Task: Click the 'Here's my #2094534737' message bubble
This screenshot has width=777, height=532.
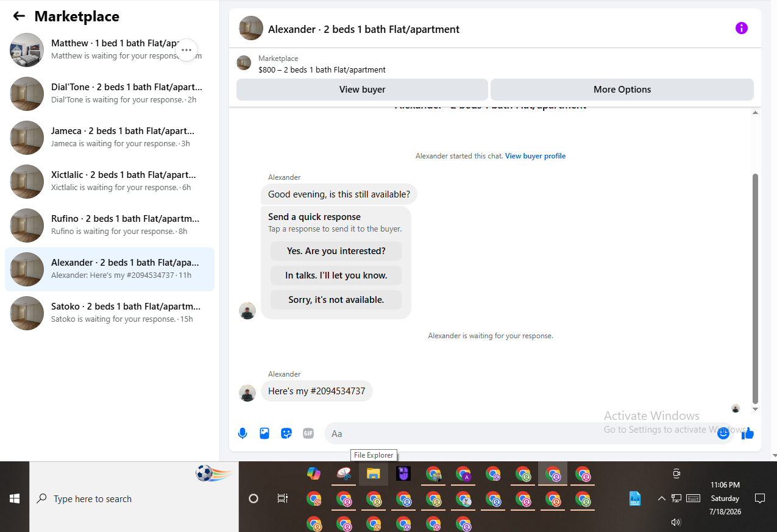Action: point(316,391)
